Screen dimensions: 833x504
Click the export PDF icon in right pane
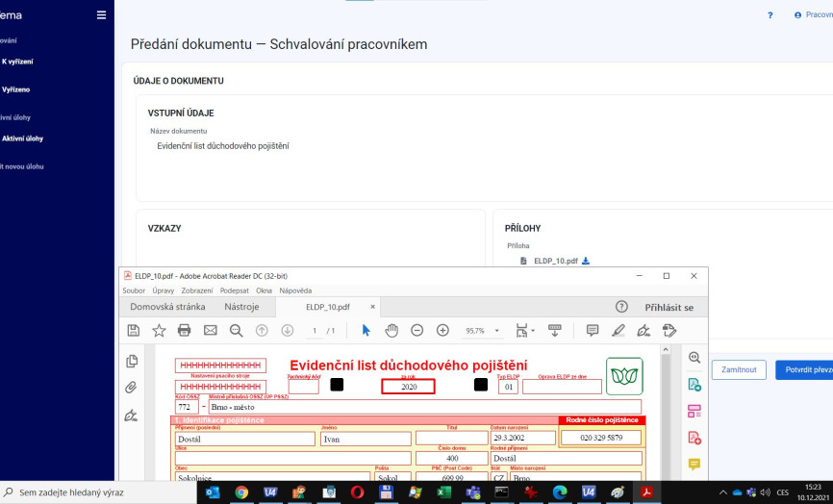point(694,385)
